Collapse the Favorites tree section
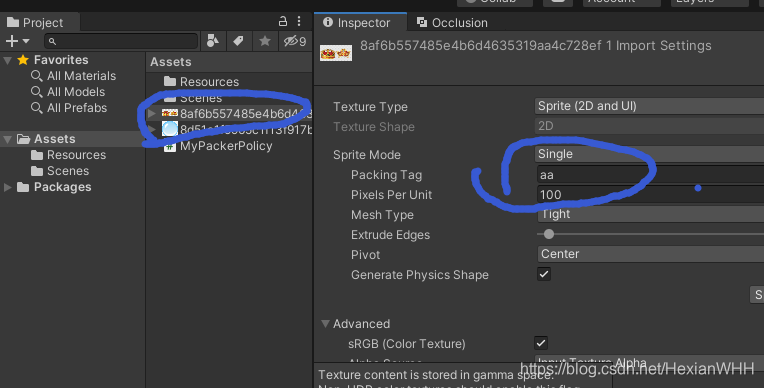The image size is (764, 388). click(8, 60)
